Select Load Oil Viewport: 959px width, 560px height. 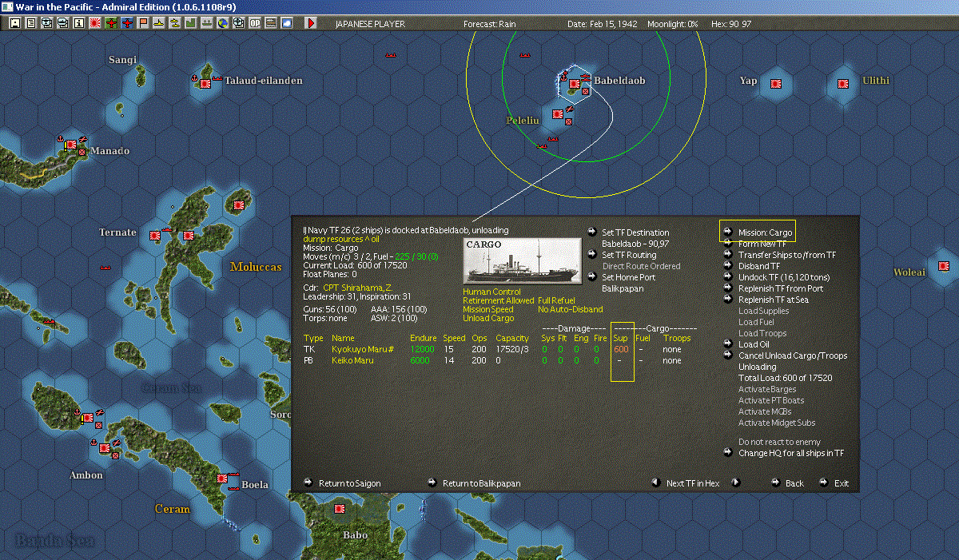(755, 344)
